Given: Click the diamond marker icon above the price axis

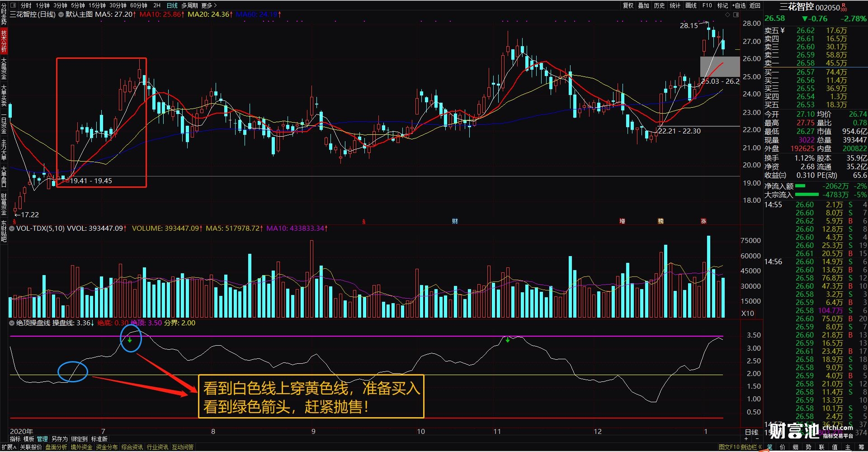Looking at the screenshot, I should point(727,14).
